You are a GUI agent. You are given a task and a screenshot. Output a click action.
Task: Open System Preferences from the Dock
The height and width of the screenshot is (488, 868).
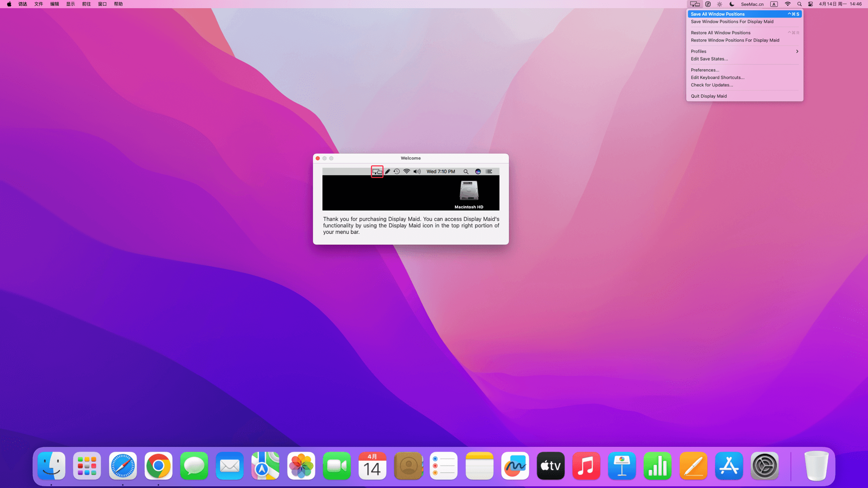point(764,466)
